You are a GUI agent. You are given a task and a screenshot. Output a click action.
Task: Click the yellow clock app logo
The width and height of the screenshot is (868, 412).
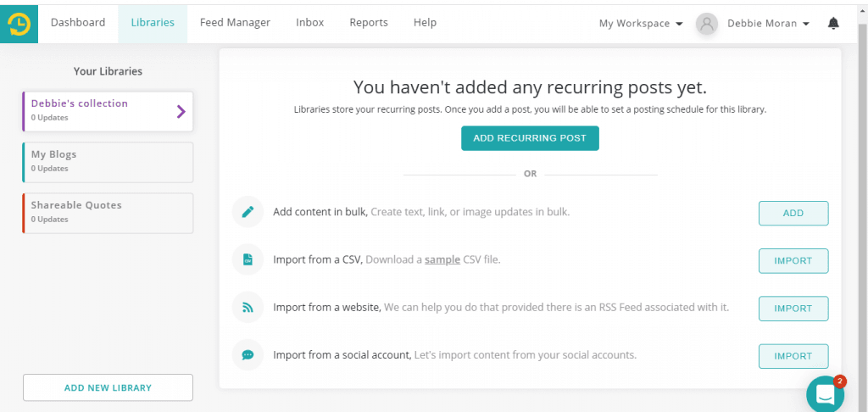coord(19,24)
